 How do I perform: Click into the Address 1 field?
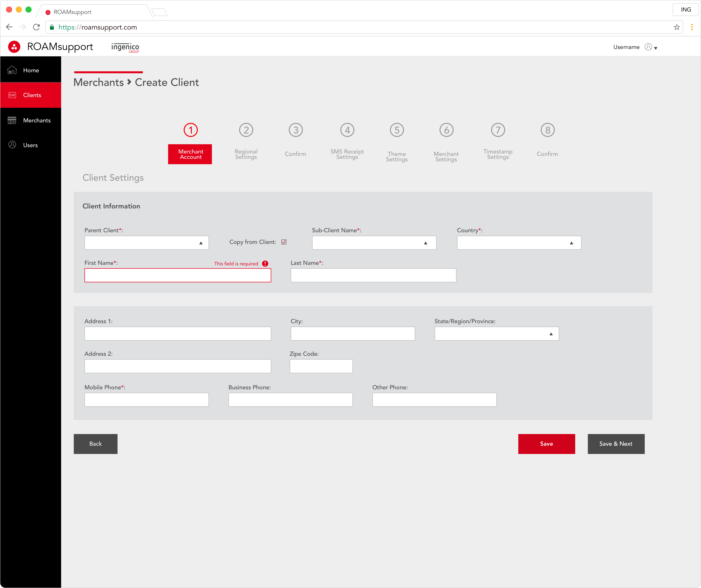click(178, 334)
